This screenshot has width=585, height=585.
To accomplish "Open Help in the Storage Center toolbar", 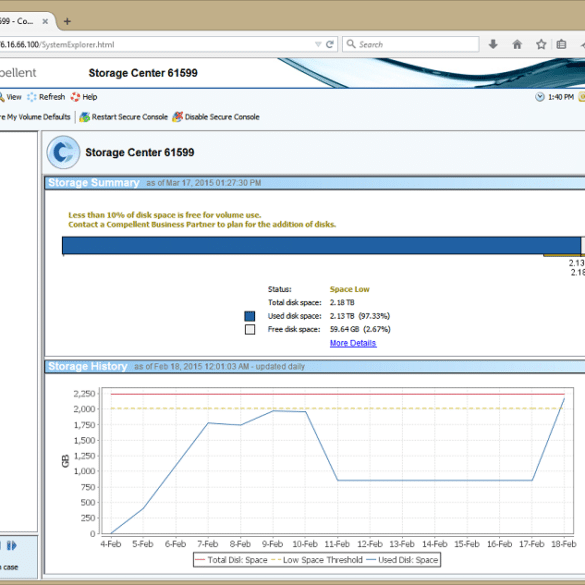I will click(x=84, y=97).
